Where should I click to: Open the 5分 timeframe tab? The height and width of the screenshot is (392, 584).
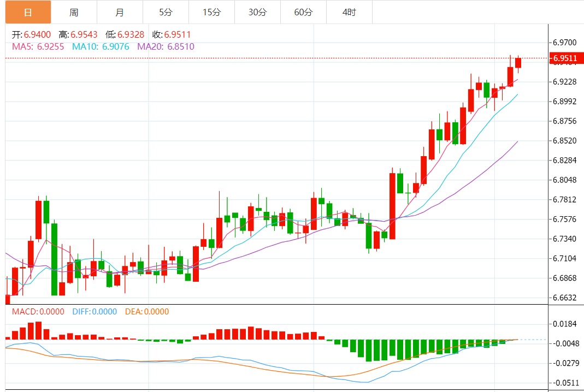pyautogui.click(x=166, y=13)
